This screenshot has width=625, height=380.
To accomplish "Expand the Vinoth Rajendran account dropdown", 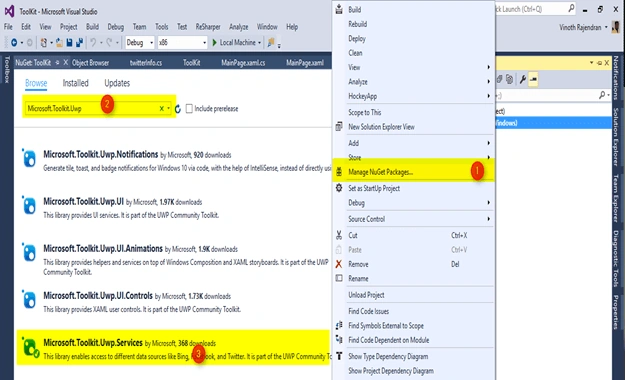I will click(606, 27).
